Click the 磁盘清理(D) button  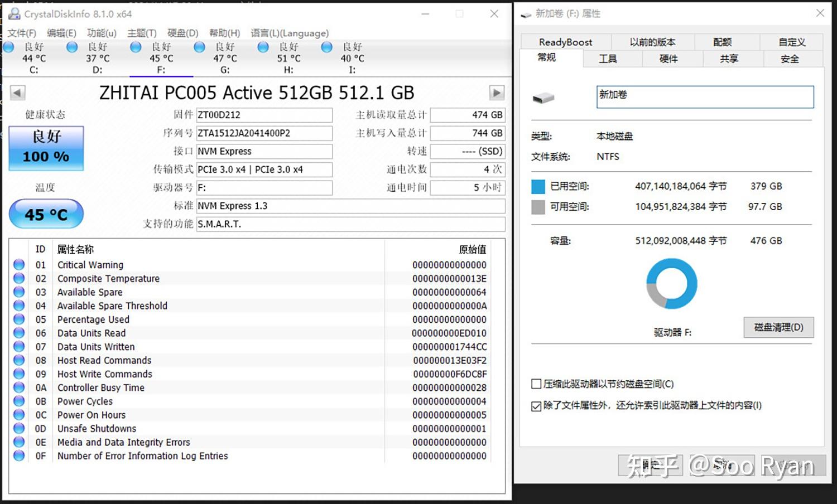click(x=778, y=327)
